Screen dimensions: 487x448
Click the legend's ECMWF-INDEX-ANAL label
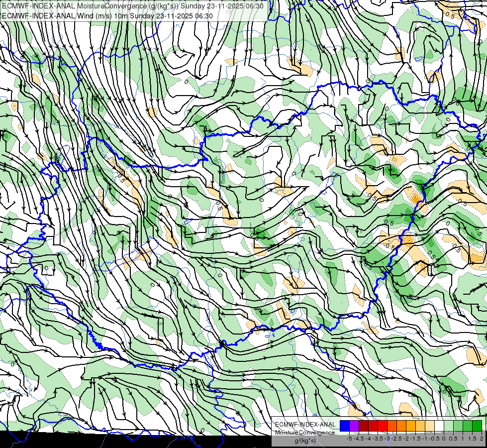coord(305,425)
